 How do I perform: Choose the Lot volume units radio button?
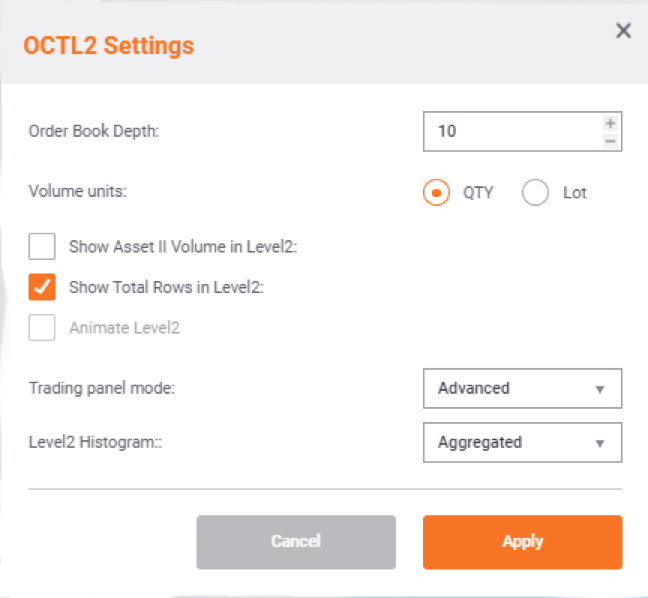pos(535,193)
